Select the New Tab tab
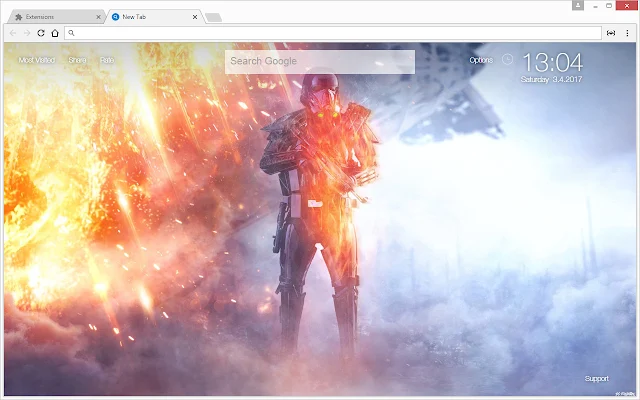 click(x=154, y=17)
